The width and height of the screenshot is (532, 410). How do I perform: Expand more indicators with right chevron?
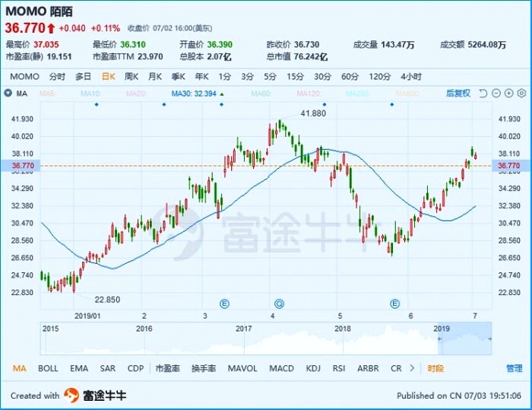(x=412, y=368)
